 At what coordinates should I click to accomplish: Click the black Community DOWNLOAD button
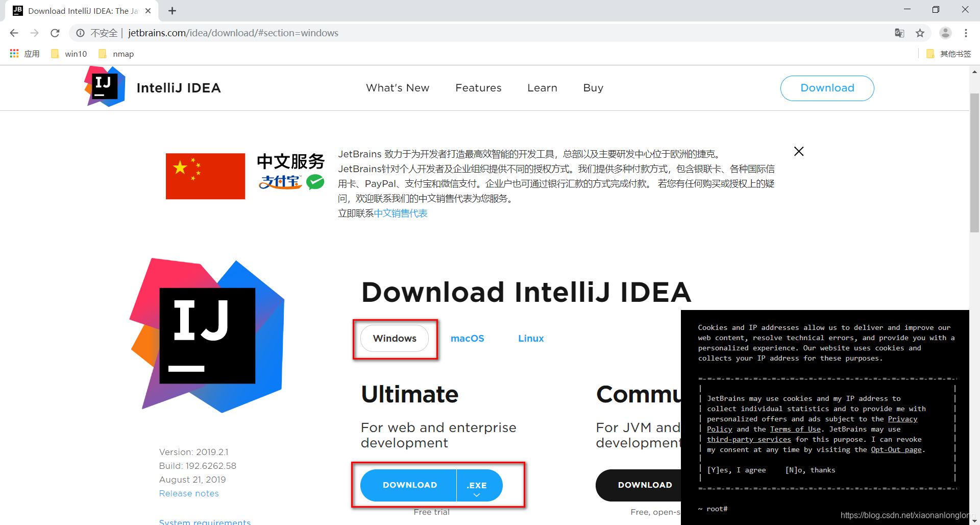(639, 485)
